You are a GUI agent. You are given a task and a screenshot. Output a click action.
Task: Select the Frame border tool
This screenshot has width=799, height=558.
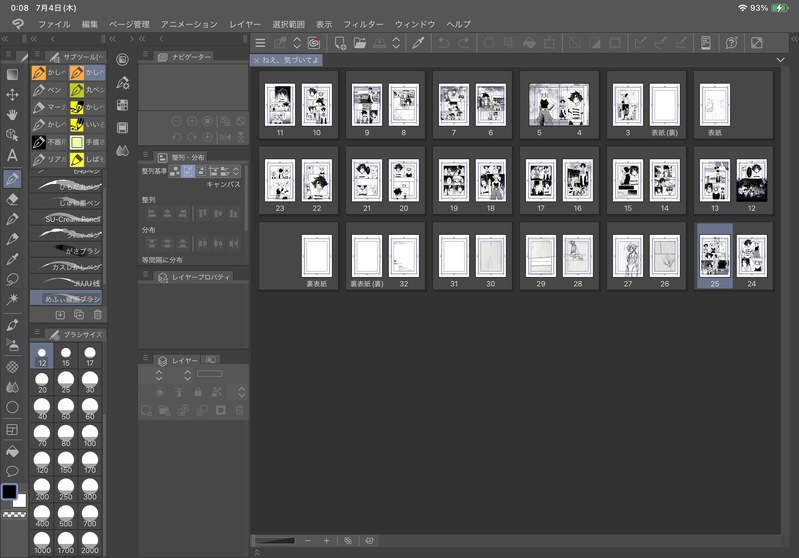[x=12, y=430]
